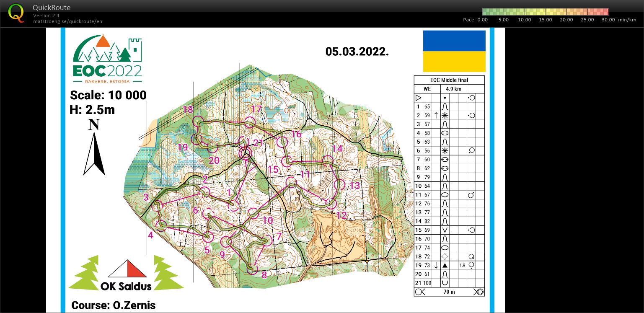Click control number 14 on the map
This screenshot has width=644, height=313.
point(337,148)
